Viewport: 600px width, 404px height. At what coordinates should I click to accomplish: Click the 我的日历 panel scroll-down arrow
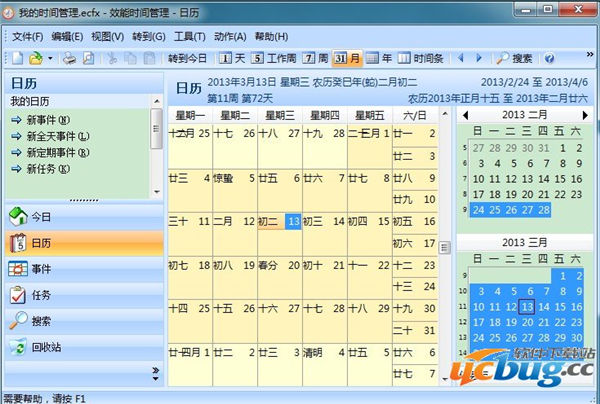tap(157, 192)
